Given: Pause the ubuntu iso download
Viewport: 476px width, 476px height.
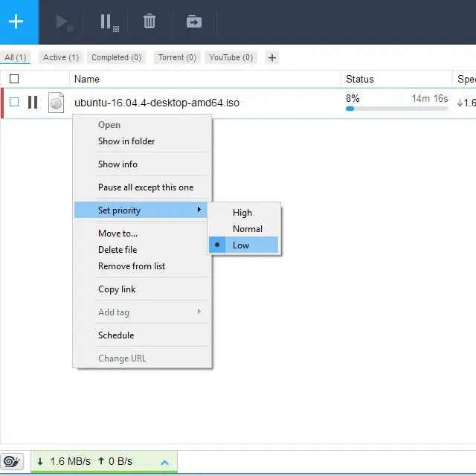Looking at the screenshot, I should coord(33,103).
